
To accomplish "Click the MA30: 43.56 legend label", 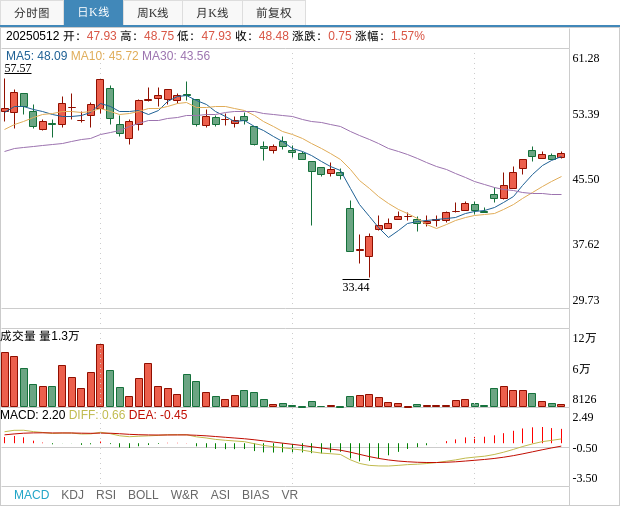I will [176, 56].
